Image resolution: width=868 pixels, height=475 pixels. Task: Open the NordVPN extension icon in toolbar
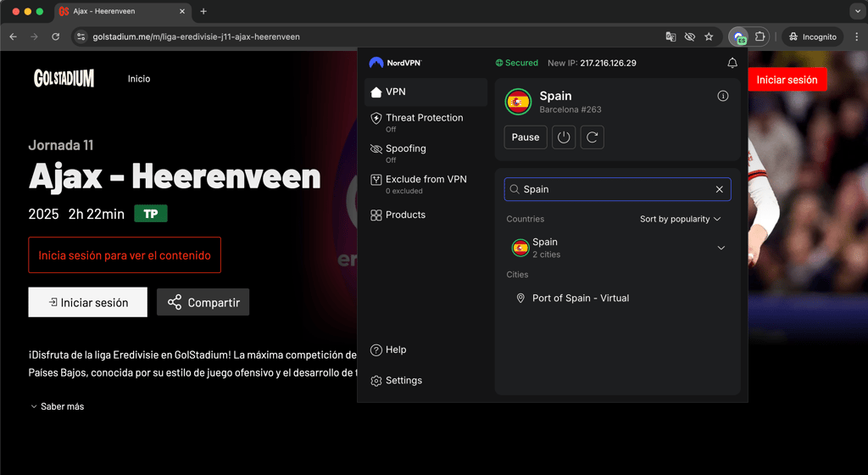click(739, 36)
